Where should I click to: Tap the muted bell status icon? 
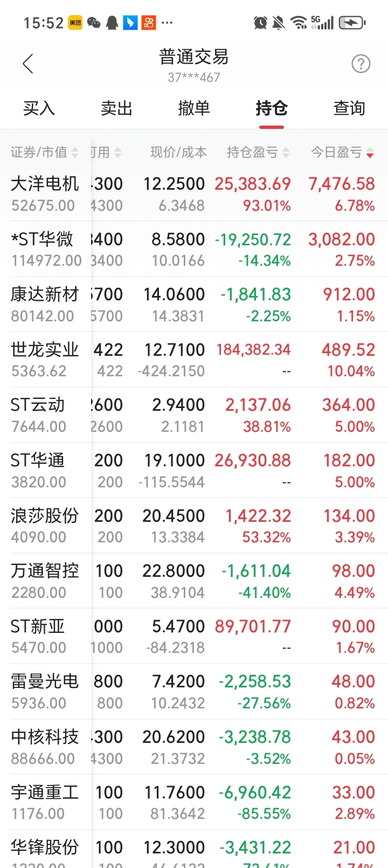(x=279, y=23)
